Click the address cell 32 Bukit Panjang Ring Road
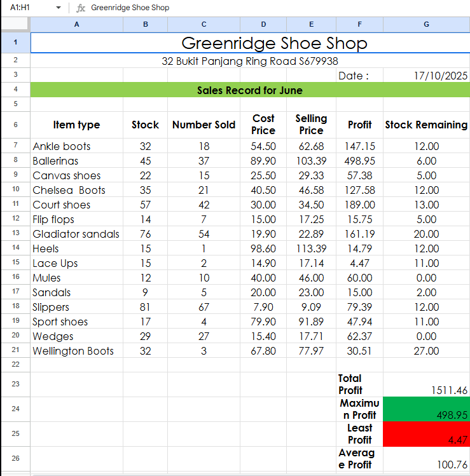Screen dimensions: 470x476 coord(250,60)
